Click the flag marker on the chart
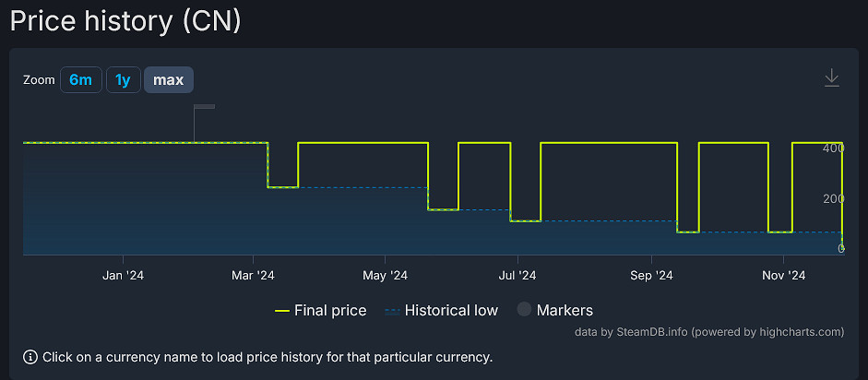868x380 pixels. point(203,108)
